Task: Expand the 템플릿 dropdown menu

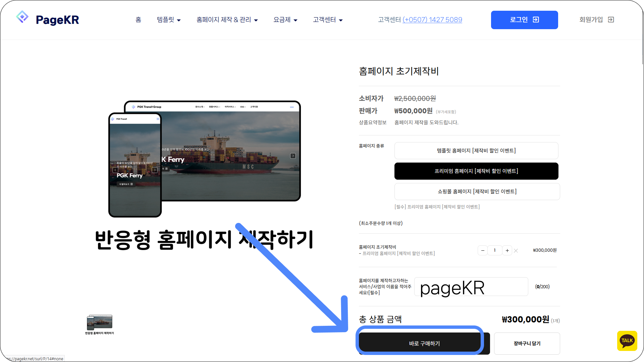Action: tap(169, 20)
